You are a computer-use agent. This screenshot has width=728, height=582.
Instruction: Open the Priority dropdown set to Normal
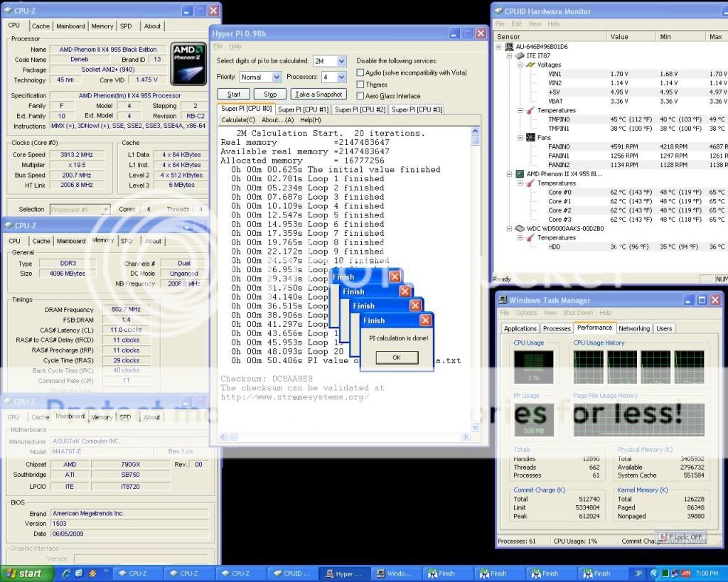pyautogui.click(x=277, y=77)
